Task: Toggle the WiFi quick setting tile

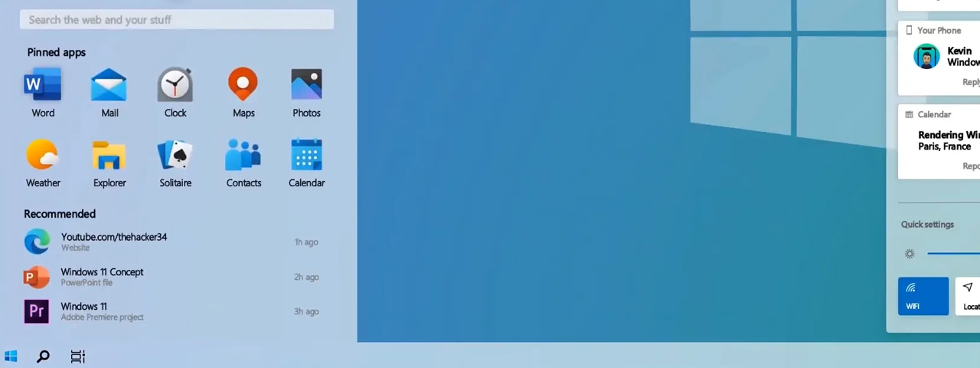Action: pos(923,296)
